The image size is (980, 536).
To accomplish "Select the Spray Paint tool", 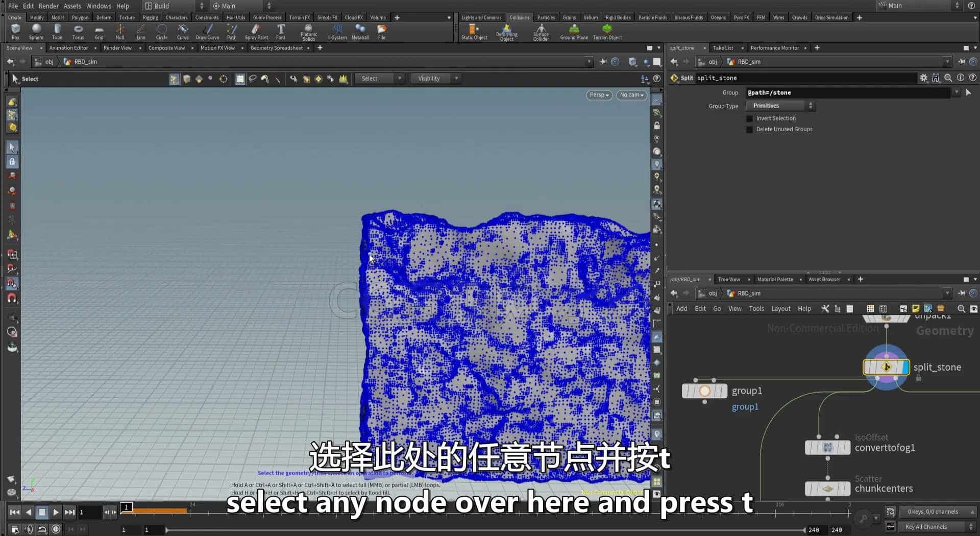I will click(x=256, y=32).
